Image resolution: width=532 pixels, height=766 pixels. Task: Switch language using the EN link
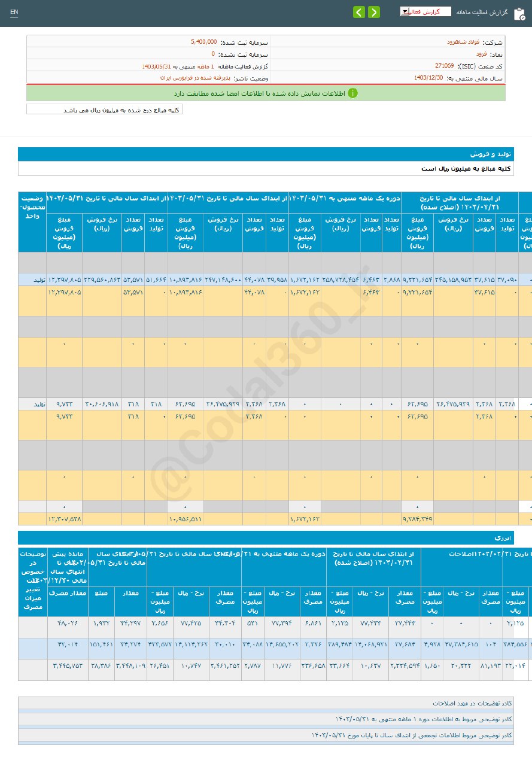pos(14,12)
